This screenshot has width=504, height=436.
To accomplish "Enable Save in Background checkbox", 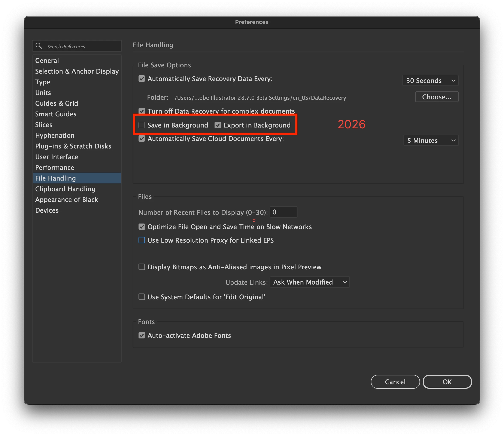I will coord(142,125).
